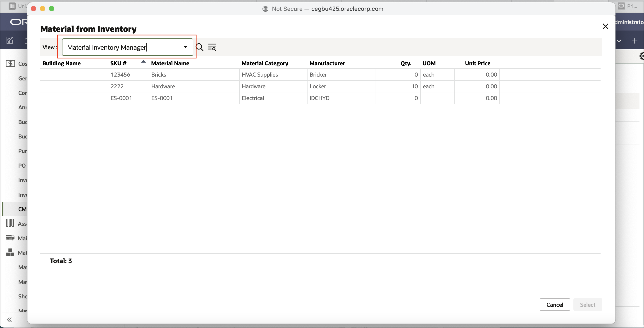Click the search icon to filter inventory
The height and width of the screenshot is (328, 644).
pos(200,47)
